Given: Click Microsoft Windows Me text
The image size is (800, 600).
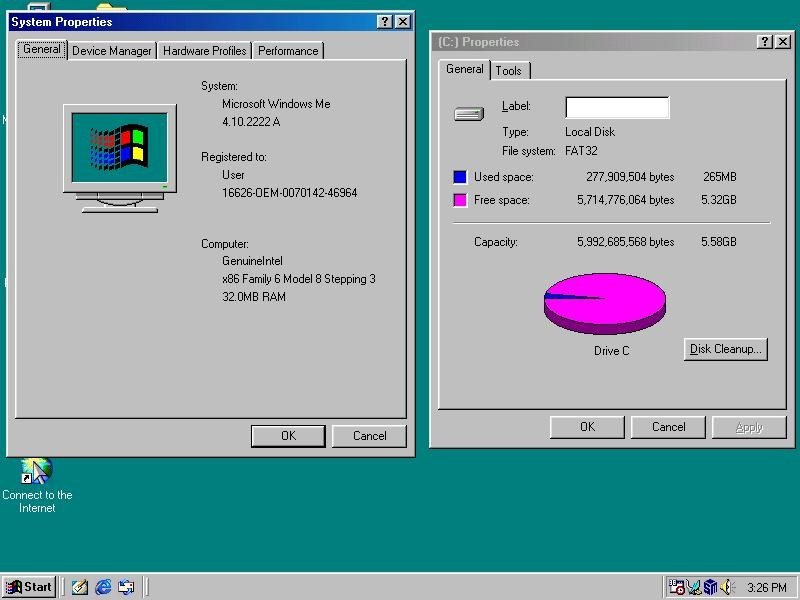Looking at the screenshot, I should pyautogui.click(x=276, y=104).
